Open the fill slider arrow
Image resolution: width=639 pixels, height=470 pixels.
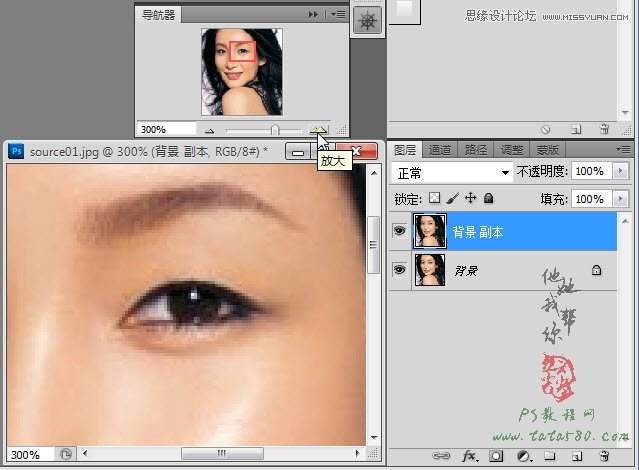point(621,199)
